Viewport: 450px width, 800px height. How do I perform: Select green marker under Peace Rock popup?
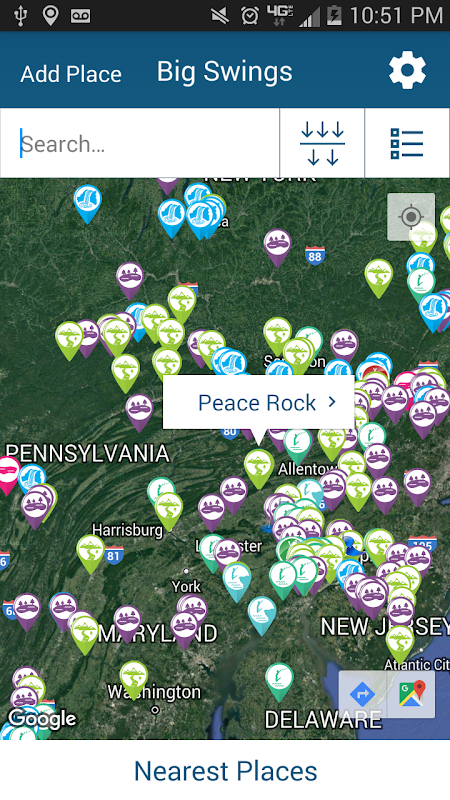click(x=259, y=468)
